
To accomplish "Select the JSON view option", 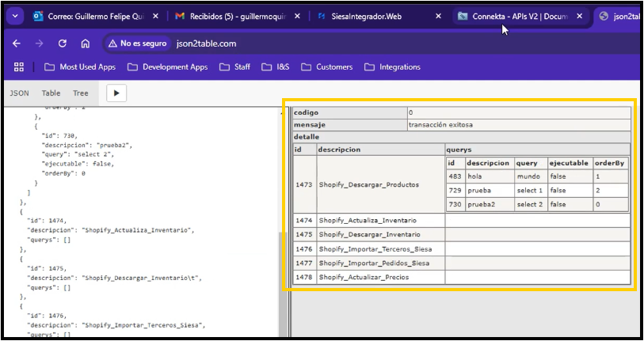I will (19, 93).
